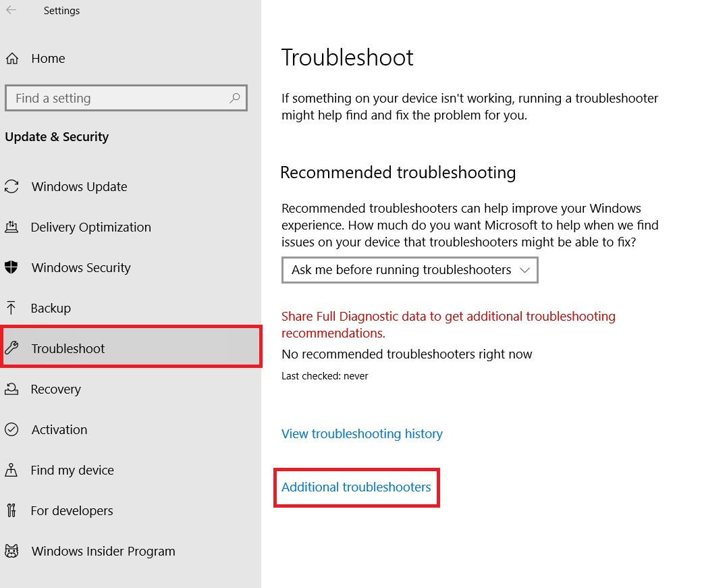Viewport: 702px width, 588px height.
Task: Click the Find my device icon
Action: click(x=12, y=470)
